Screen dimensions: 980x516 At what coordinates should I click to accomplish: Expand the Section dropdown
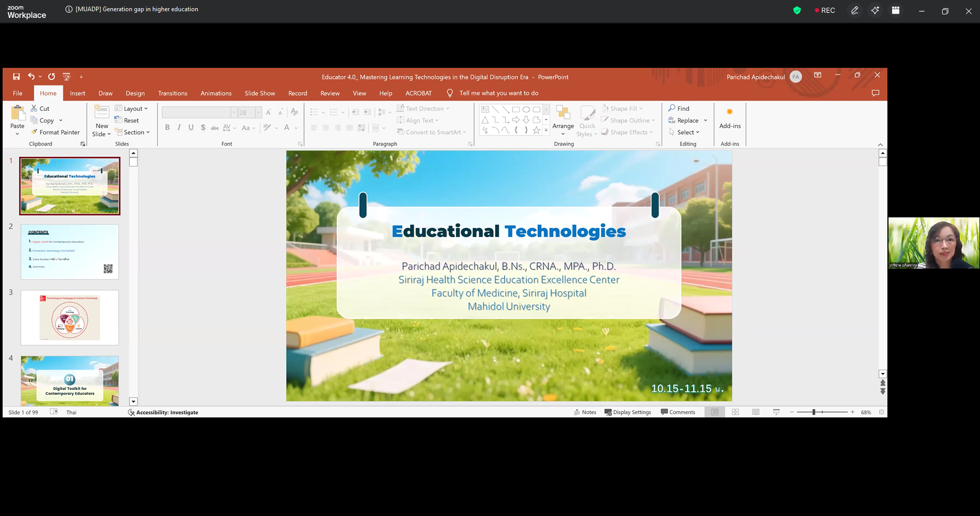(132, 132)
